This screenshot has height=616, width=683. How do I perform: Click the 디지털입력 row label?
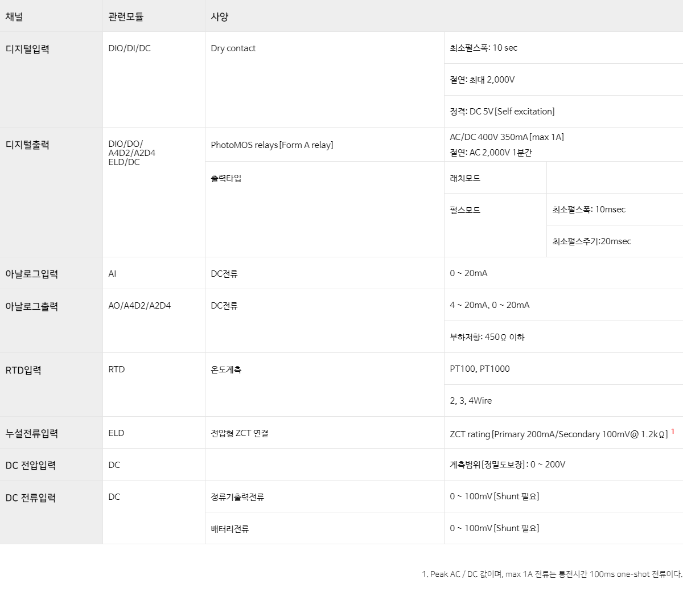[x=27, y=49]
